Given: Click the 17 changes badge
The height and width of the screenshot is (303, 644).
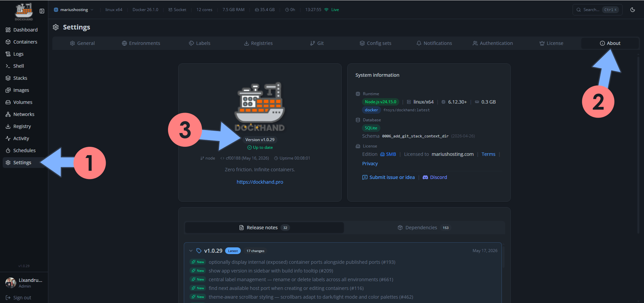Looking at the screenshot, I should tap(255, 251).
